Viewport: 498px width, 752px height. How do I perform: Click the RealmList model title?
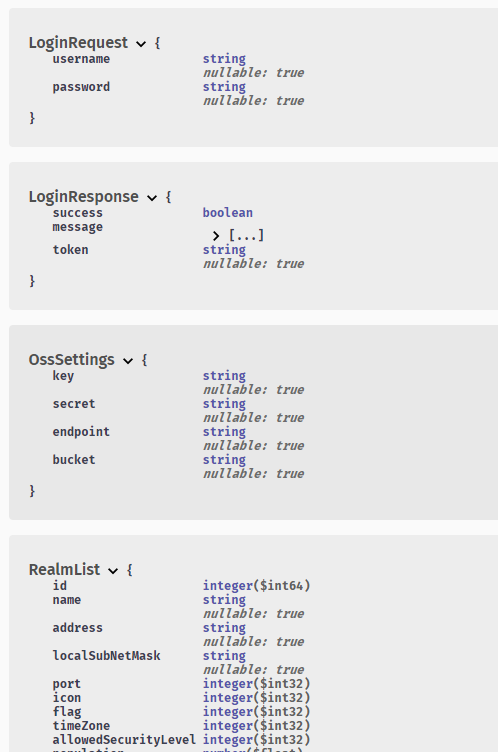64,570
